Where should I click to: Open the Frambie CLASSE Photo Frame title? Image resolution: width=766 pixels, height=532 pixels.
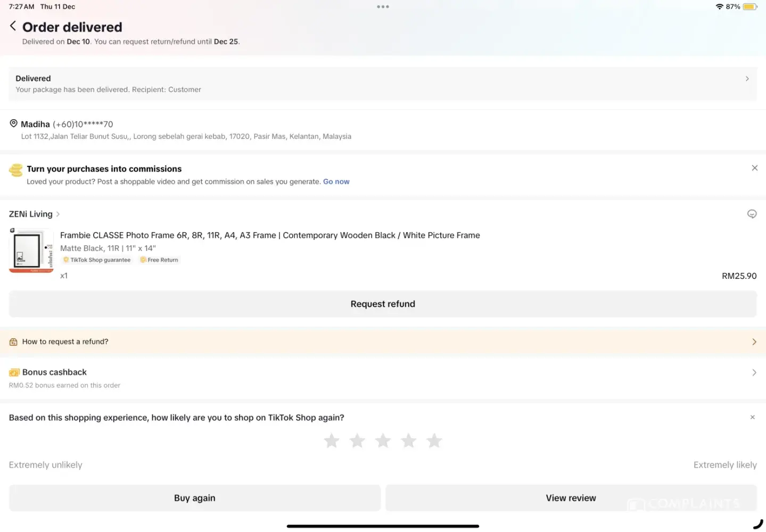click(270, 235)
